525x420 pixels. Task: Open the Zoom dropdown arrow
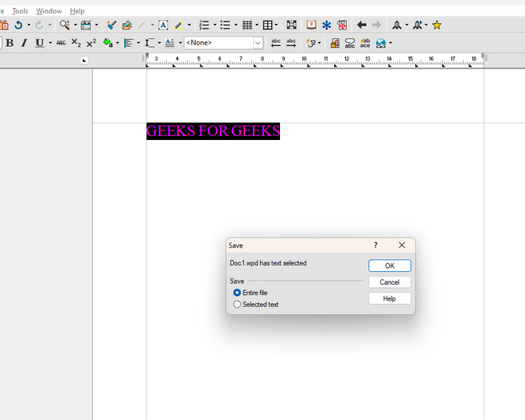(76, 25)
